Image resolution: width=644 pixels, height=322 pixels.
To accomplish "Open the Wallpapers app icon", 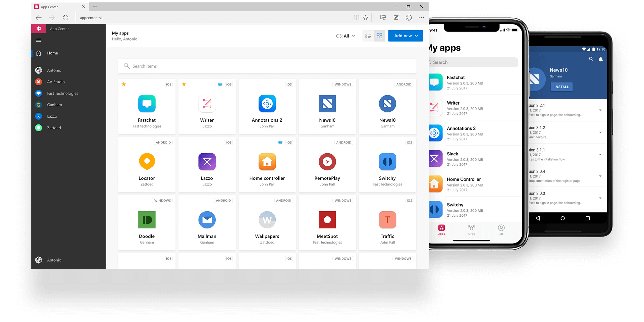I will click(267, 220).
